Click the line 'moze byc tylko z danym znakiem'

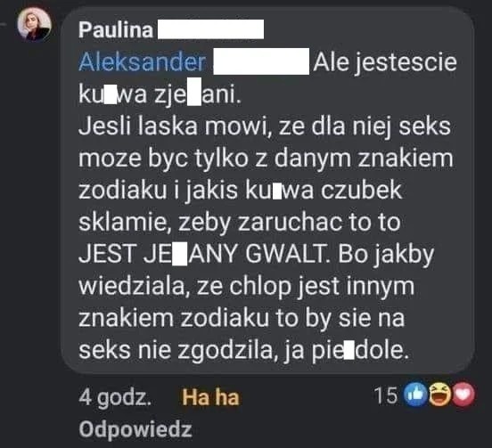[266, 159]
